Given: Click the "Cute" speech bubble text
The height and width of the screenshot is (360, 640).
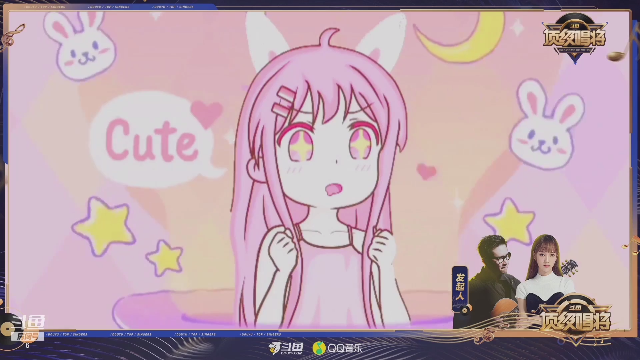Looking at the screenshot, I should (x=151, y=140).
